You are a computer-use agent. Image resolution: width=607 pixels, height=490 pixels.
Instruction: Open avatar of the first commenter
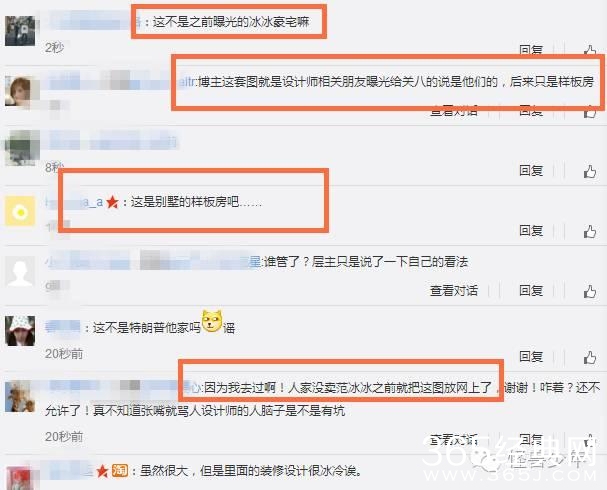(x=20, y=31)
